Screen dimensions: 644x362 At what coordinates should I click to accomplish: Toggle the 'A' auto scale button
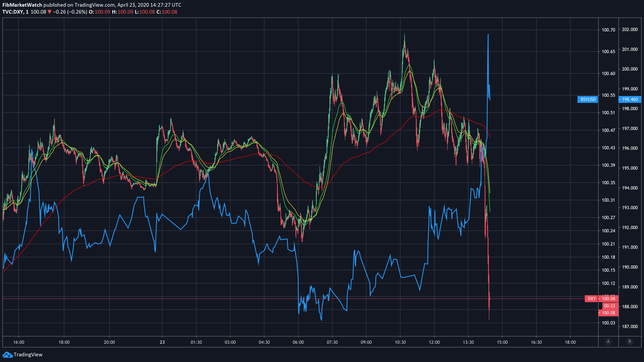[608, 342]
